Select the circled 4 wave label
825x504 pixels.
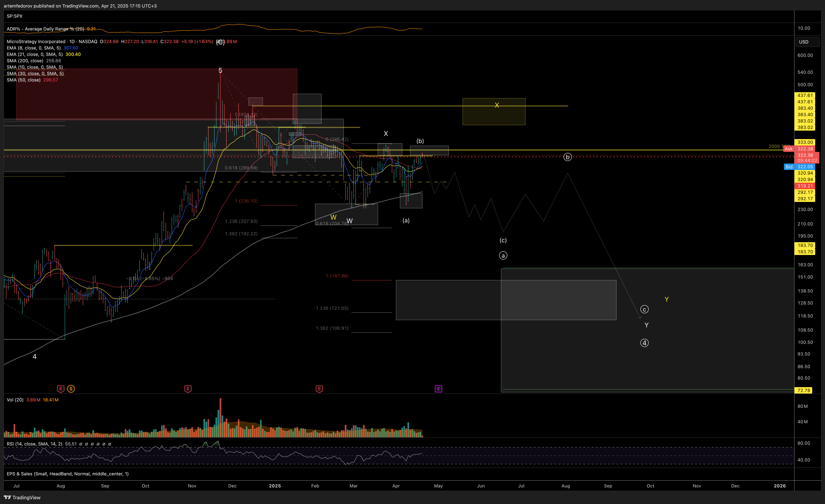(644, 343)
